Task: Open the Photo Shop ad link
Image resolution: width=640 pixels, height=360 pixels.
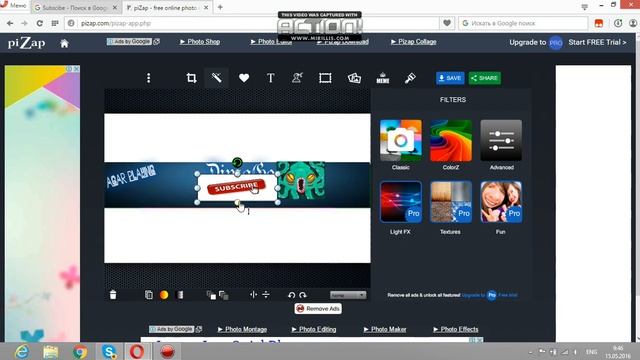Action: click(200, 42)
